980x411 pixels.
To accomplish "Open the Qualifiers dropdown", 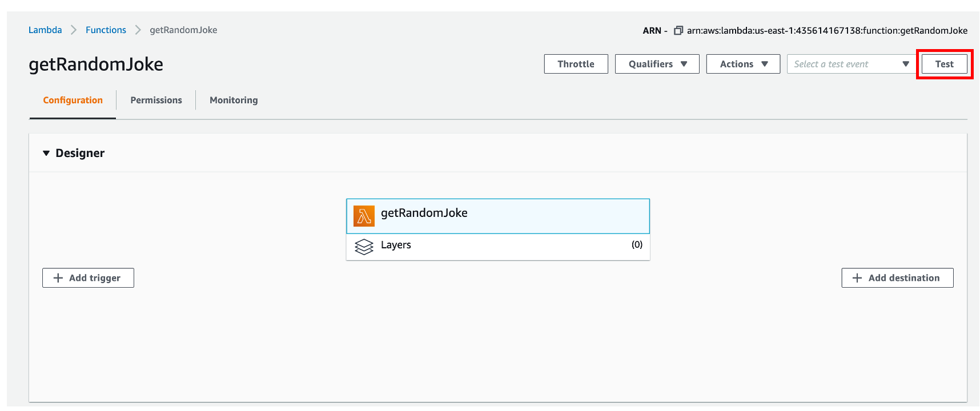I will point(657,64).
